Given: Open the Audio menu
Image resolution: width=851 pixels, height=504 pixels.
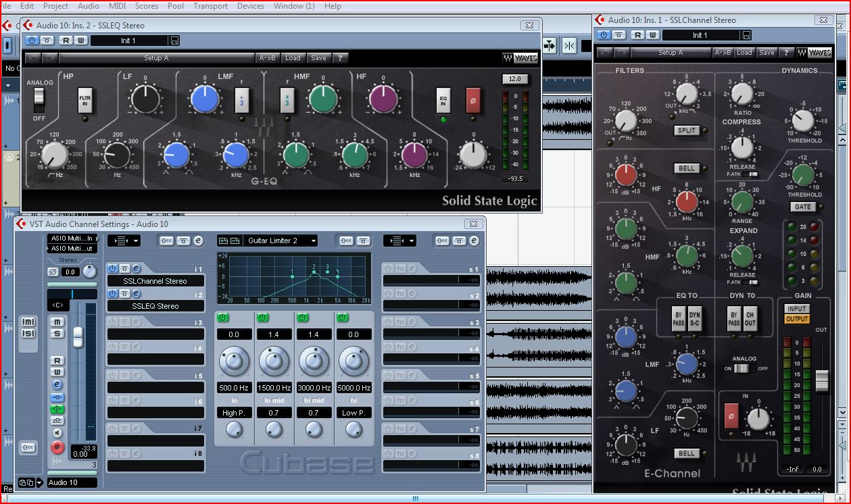Looking at the screenshot, I should (x=89, y=5).
